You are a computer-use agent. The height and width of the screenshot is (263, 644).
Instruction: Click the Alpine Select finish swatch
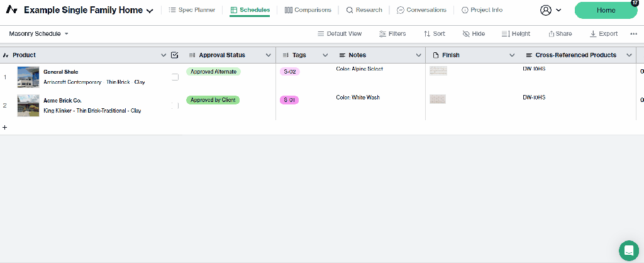[438, 71]
